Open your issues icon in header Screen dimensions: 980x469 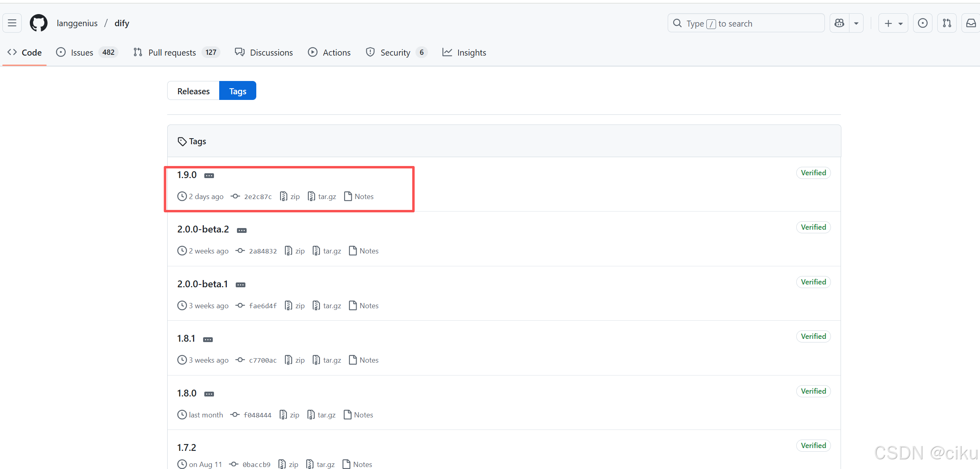pyautogui.click(x=922, y=23)
